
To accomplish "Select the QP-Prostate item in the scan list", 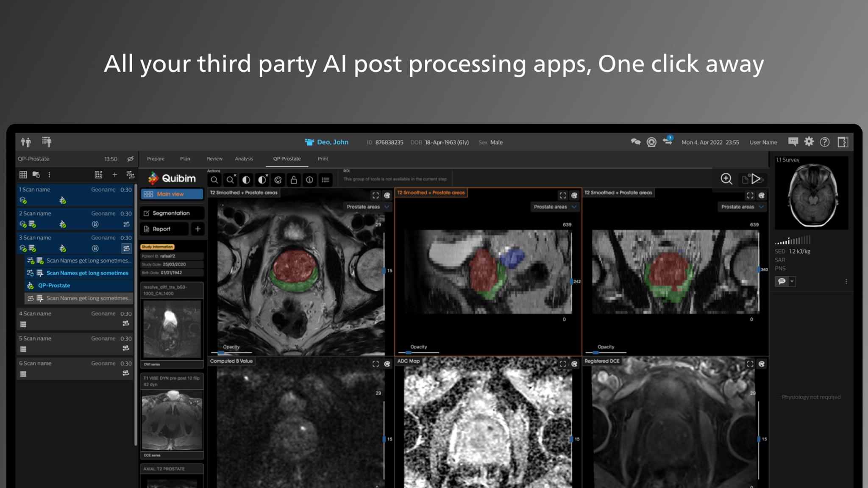I will click(79, 286).
